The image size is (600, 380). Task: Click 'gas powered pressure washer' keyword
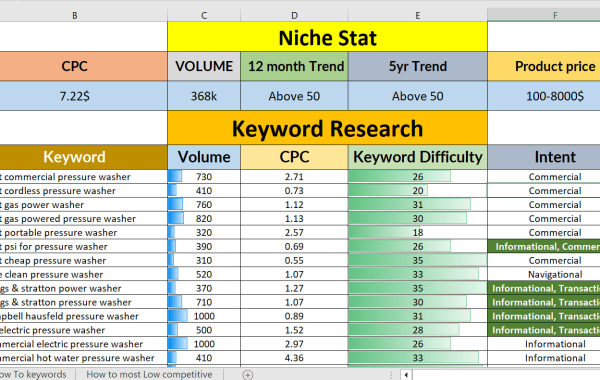83,219
